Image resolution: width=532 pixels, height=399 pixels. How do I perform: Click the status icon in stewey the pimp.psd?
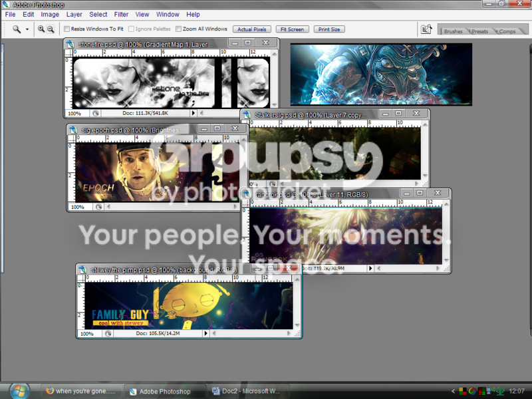108,334
